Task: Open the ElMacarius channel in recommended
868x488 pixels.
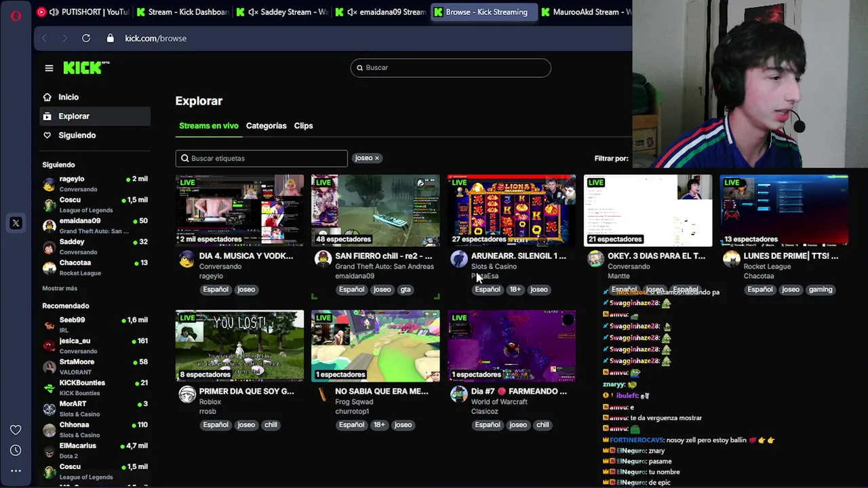Action: pyautogui.click(x=95, y=451)
